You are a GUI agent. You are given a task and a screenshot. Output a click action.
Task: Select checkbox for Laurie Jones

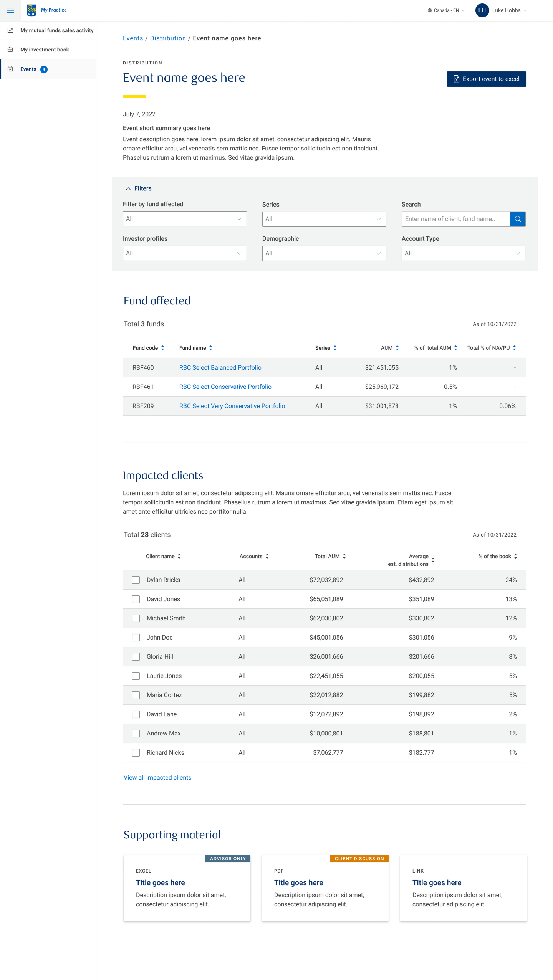(x=136, y=676)
